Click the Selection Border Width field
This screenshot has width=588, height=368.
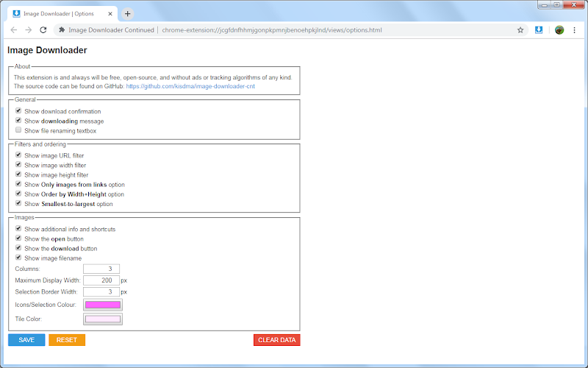point(101,291)
